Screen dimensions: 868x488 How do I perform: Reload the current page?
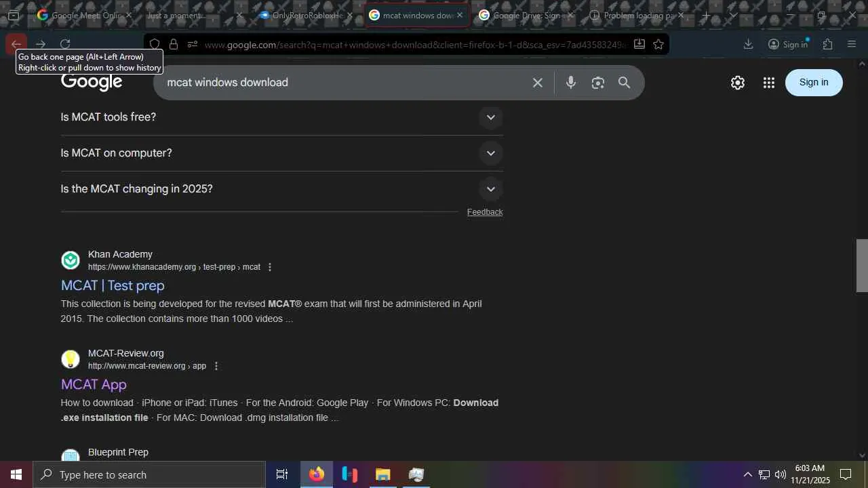click(65, 44)
